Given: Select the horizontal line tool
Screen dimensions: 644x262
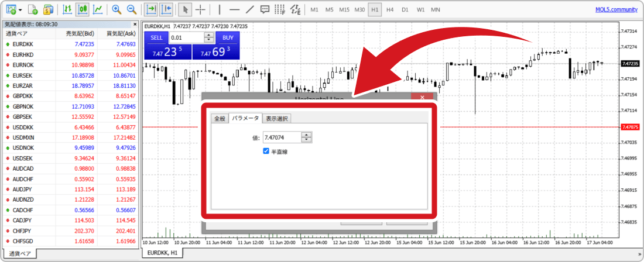Looking at the screenshot, I should [235, 9].
